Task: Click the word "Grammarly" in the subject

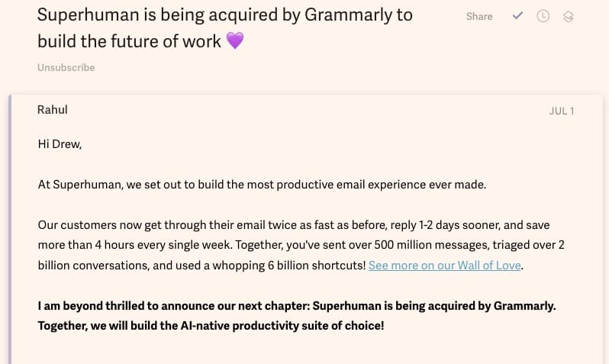Action: (x=350, y=15)
